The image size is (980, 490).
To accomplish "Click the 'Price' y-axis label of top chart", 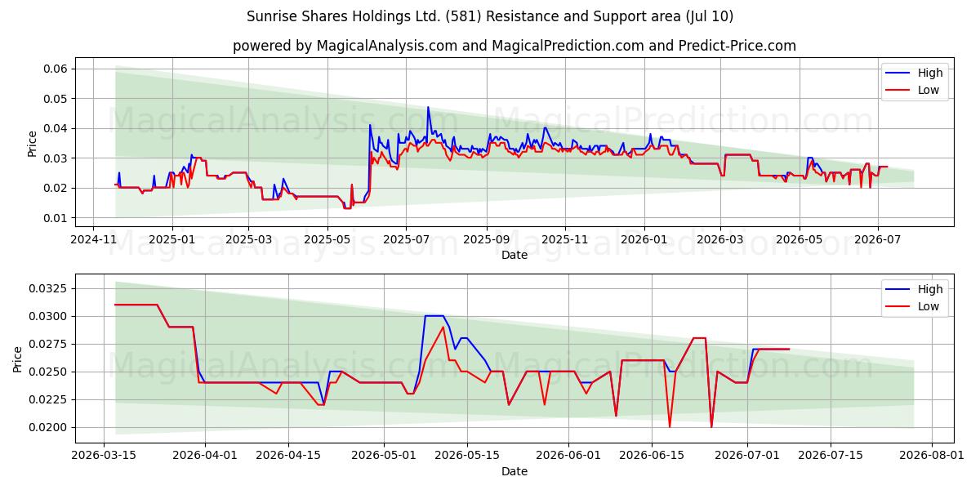I will 32,142.
